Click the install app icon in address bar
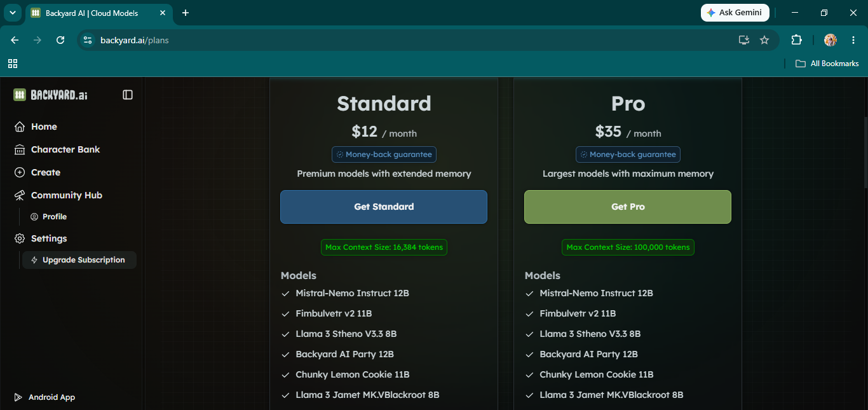The height and width of the screenshot is (410, 868). coord(744,40)
